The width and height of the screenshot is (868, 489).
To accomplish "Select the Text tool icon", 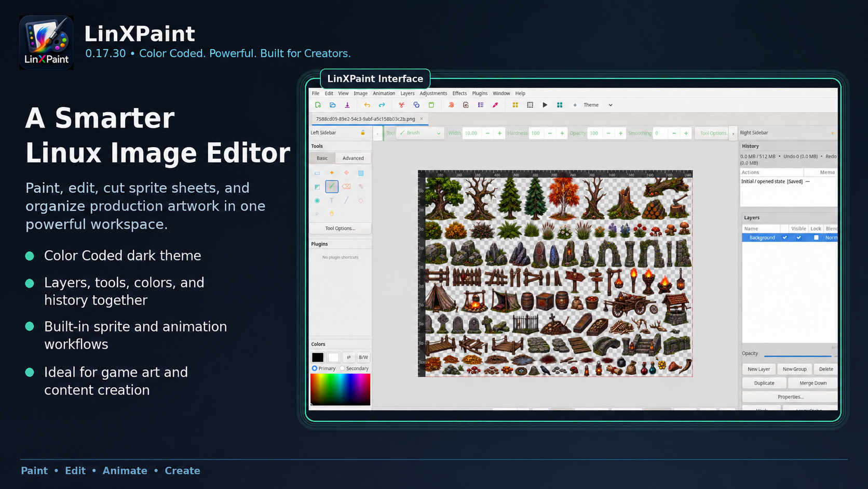I will (332, 200).
